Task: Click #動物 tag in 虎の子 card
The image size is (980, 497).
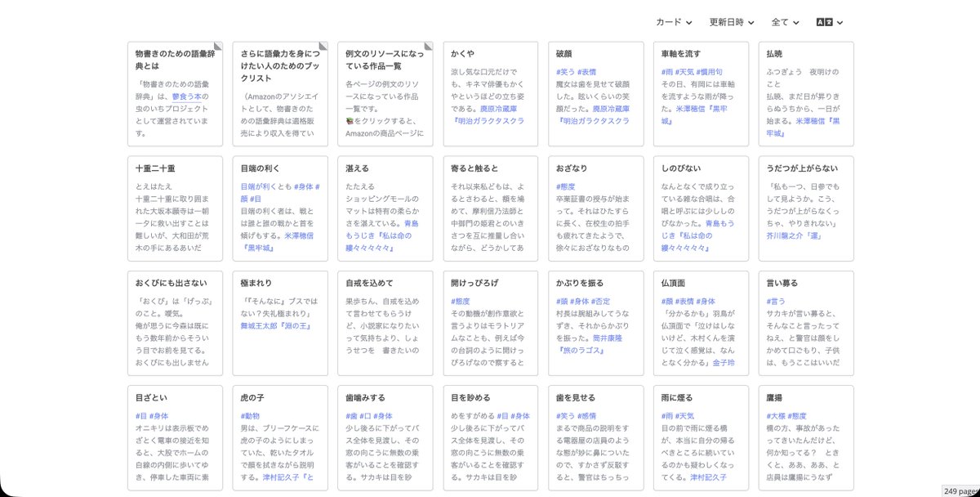Action: point(250,415)
